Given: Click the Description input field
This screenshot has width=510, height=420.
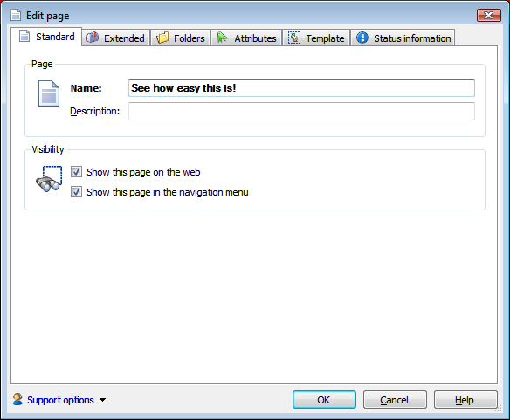Looking at the screenshot, I should 301,111.
